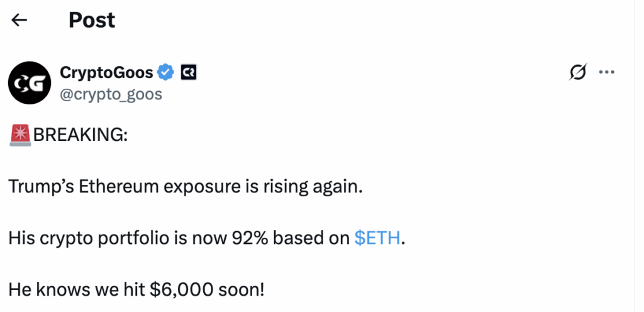Click the CryptoGoos display name
Screen dimensions: 644x312
tap(106, 73)
